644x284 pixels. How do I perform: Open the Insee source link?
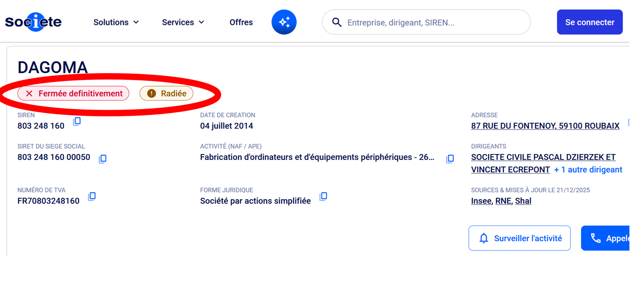point(481,201)
